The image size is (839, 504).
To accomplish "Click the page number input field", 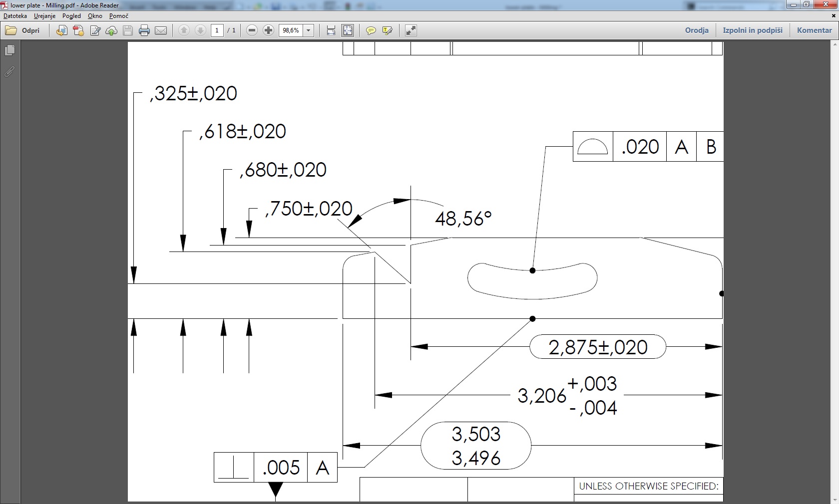I will 217,31.
